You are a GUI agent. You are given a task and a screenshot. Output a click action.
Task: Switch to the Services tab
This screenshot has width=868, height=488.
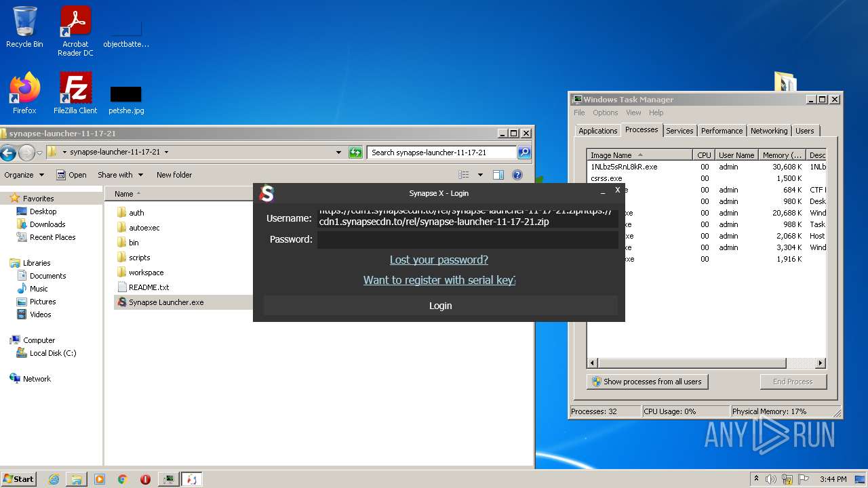click(679, 131)
